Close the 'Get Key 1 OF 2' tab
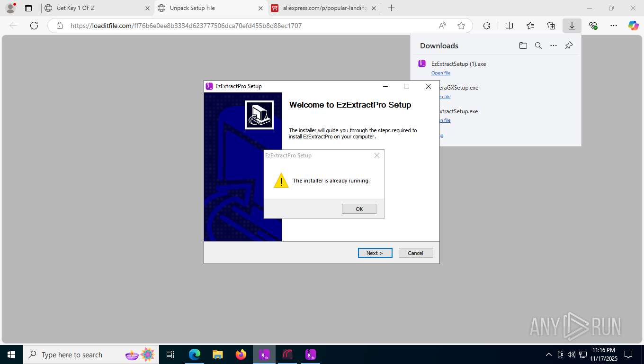This screenshot has width=644, height=364. pyautogui.click(x=147, y=8)
